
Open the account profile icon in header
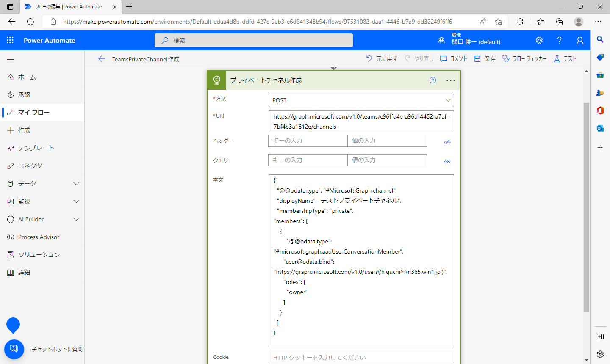pyautogui.click(x=580, y=40)
